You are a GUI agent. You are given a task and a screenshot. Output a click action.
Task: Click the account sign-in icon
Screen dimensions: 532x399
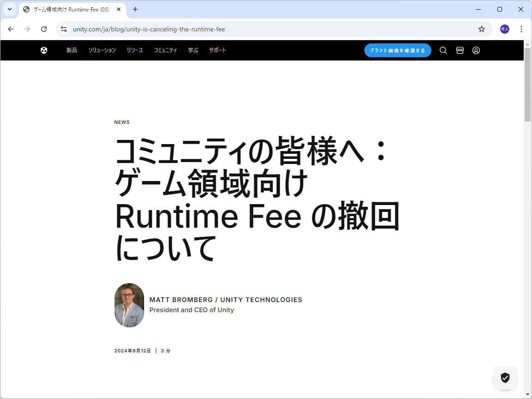click(476, 50)
